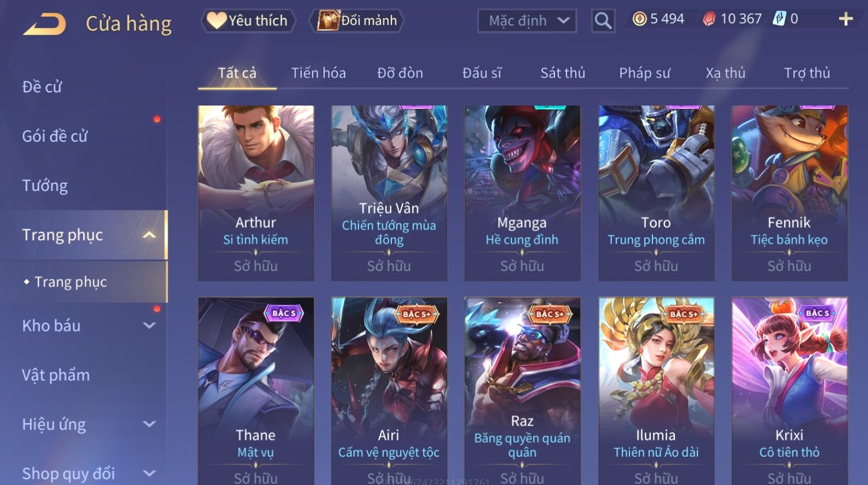
Task: Collapse the Trang phục sidebar section
Action: [149, 235]
